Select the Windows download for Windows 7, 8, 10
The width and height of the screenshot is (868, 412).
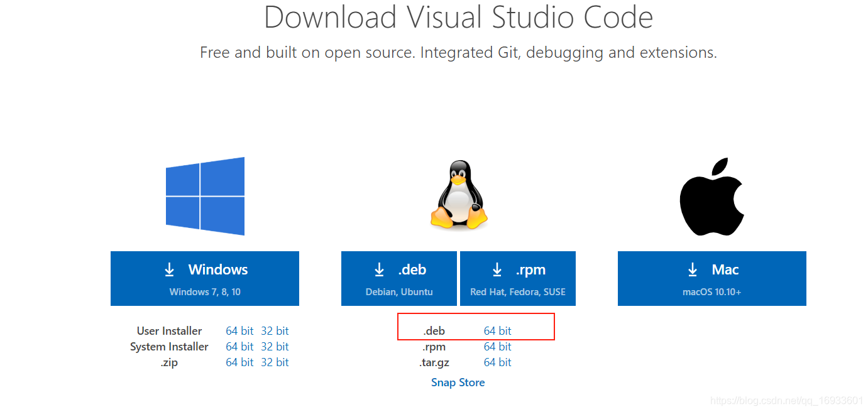(205, 278)
